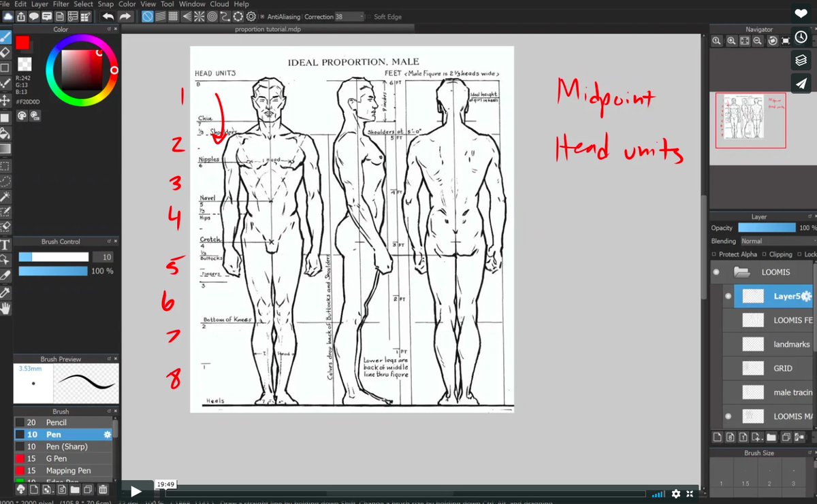This screenshot has height=504, width=817.
Task: Select the Mapping Pen brush
Action: [63, 471]
